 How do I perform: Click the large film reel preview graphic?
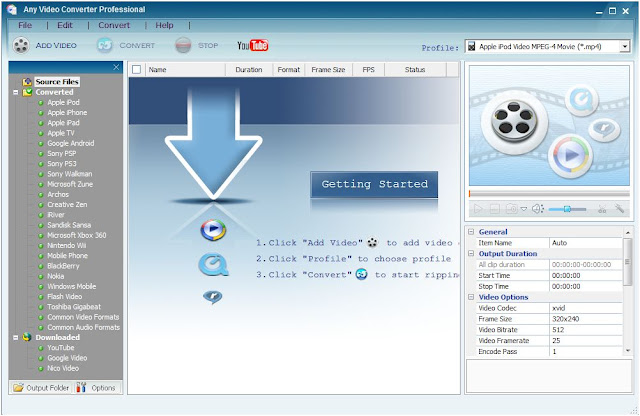pos(513,121)
